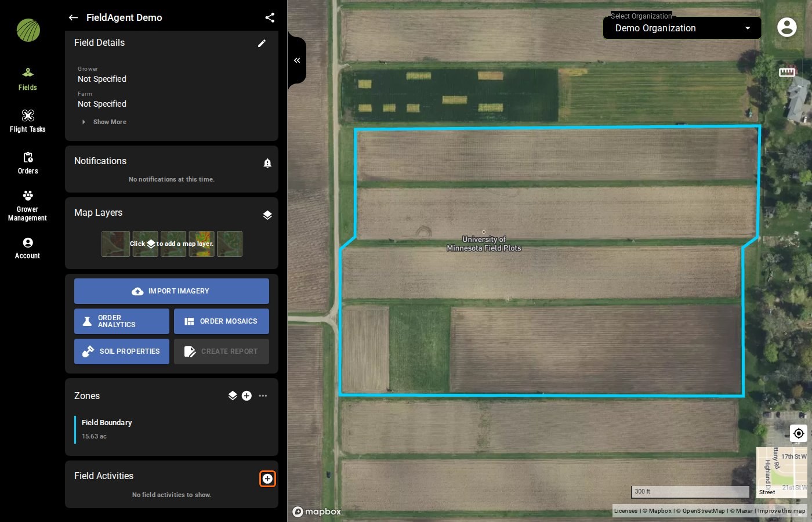Click the Farm value Not Specified

[102, 104]
